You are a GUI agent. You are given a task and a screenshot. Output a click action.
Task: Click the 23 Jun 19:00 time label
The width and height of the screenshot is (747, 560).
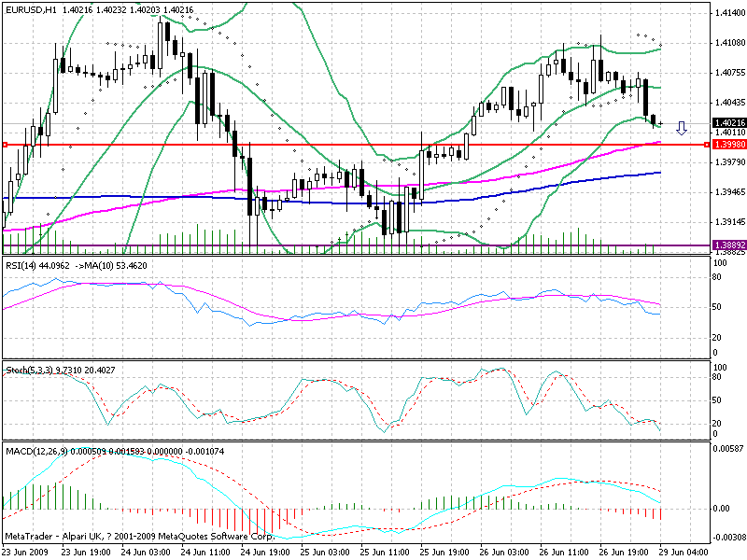tap(86, 553)
